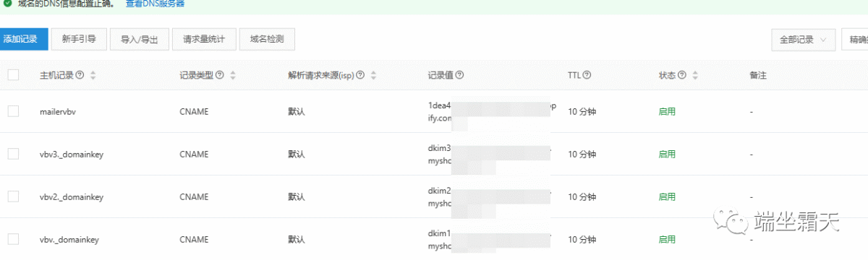This screenshot has width=868, height=260.
Task: Click help icon beside 记录值 header
Action: pyautogui.click(x=459, y=75)
